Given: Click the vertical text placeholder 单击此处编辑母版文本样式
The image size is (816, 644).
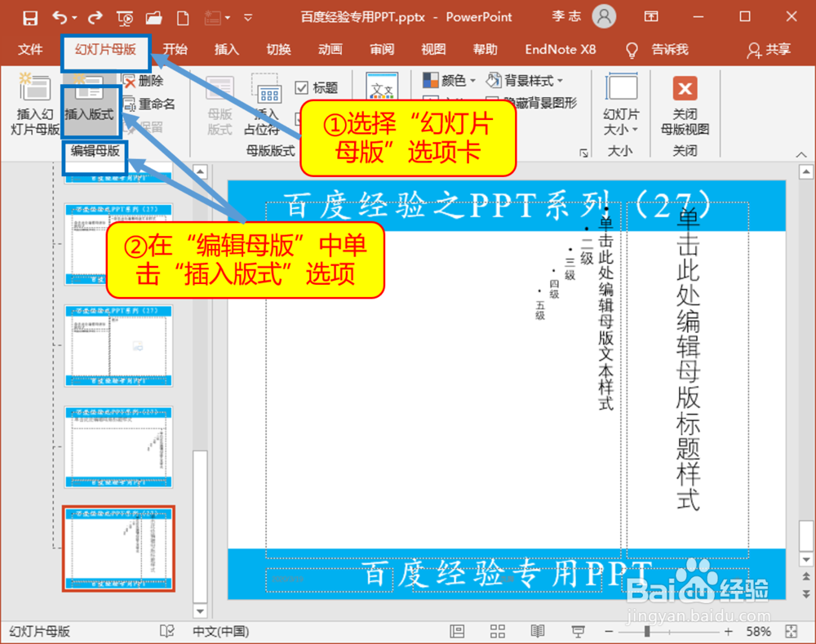Looking at the screenshot, I should pos(443,380).
